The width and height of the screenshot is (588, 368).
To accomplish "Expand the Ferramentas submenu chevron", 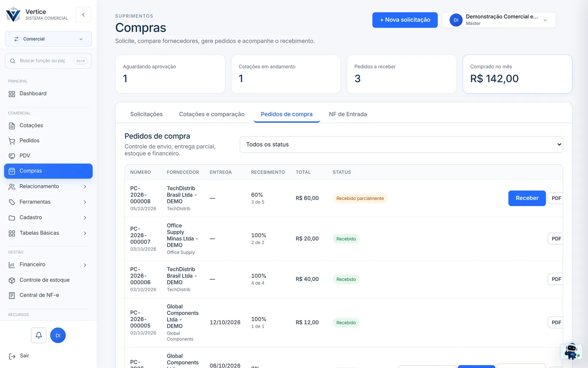I will pyautogui.click(x=85, y=202).
